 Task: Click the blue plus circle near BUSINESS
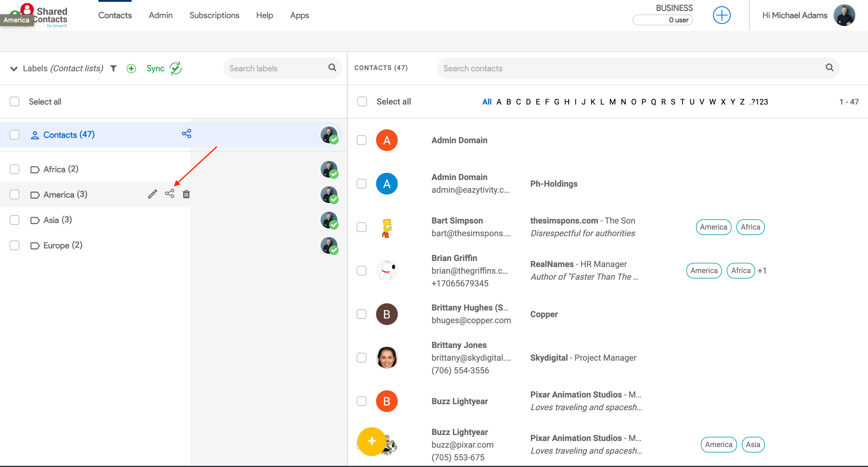click(721, 15)
